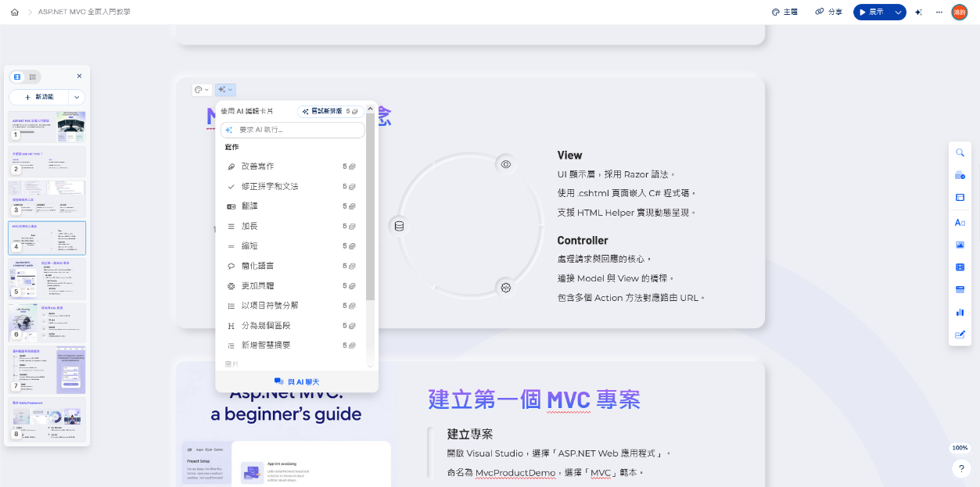Click the 建立第一個 MVC 專案 title

pyautogui.click(x=534, y=399)
